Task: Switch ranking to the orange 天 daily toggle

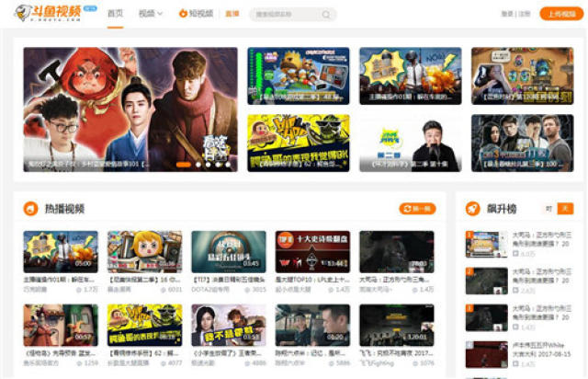Action: (566, 209)
